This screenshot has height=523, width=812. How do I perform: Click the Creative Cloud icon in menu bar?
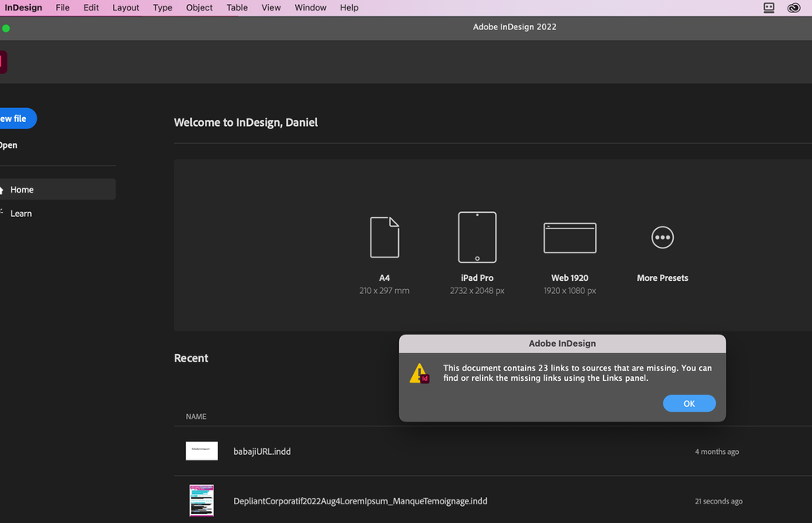pos(793,7)
